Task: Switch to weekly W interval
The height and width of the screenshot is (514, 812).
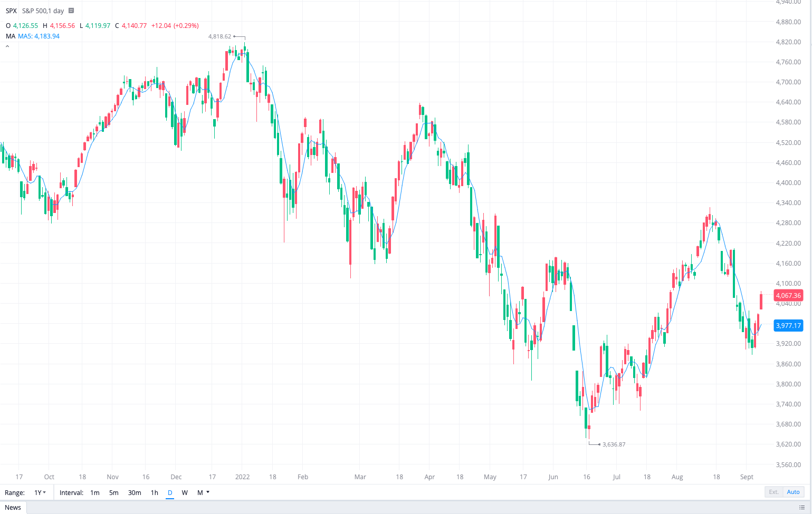Action: coord(185,492)
